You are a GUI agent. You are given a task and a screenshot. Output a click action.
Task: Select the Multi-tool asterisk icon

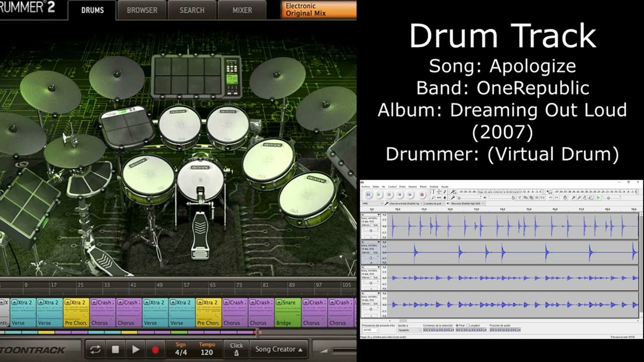(445, 198)
